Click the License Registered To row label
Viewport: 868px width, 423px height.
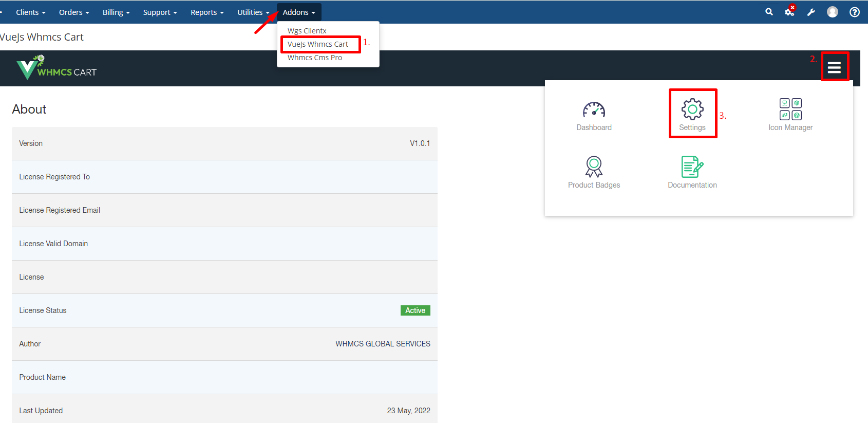coord(54,177)
